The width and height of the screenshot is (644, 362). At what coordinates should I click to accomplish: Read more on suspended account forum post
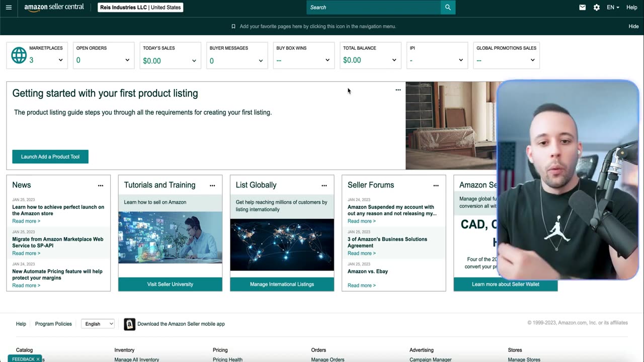tap(361, 221)
